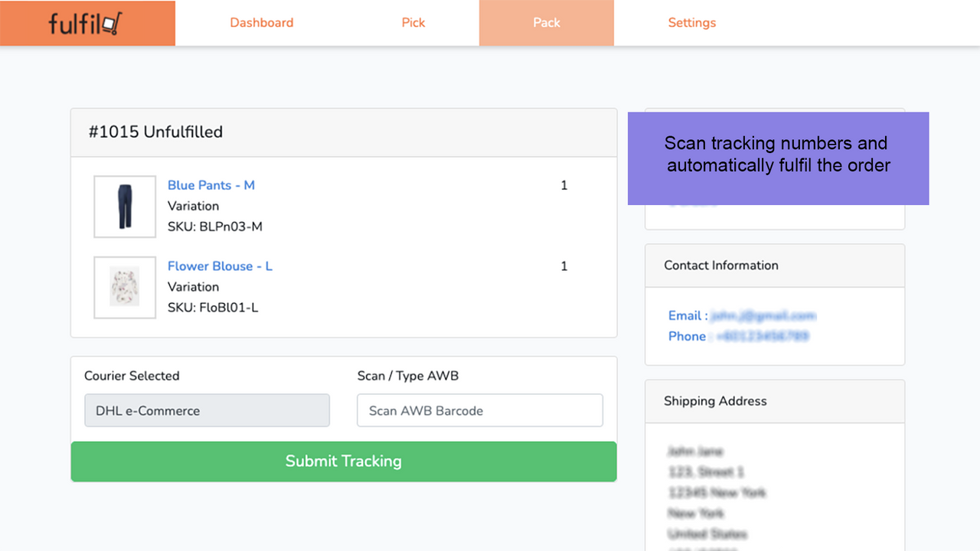This screenshot has width=980, height=551.
Task: Submit the tracking number
Action: [344, 461]
